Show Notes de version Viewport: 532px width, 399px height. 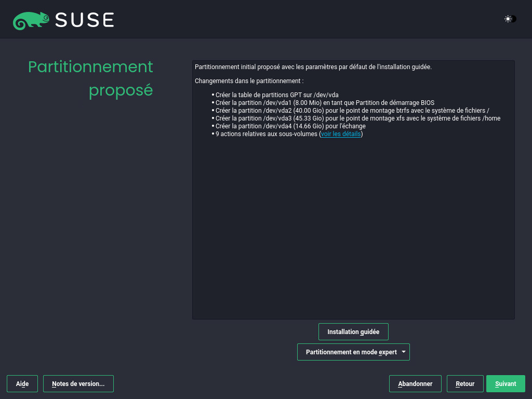(78, 384)
